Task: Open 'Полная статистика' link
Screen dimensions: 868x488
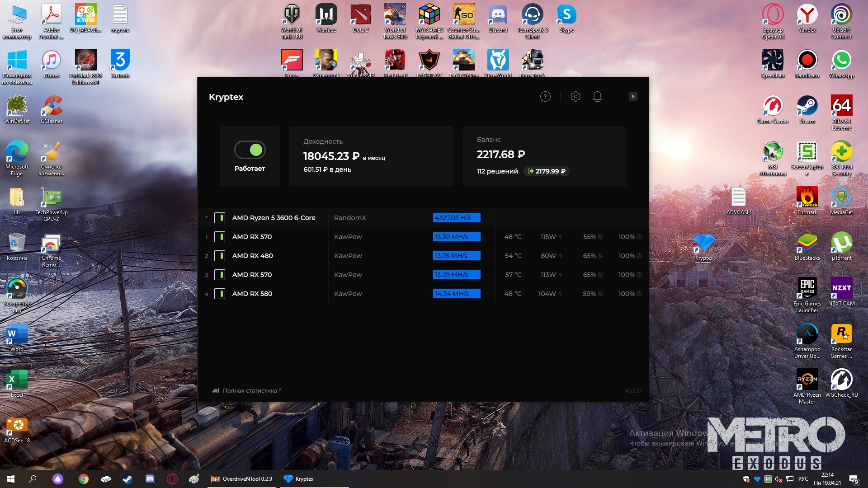Action: (x=249, y=391)
